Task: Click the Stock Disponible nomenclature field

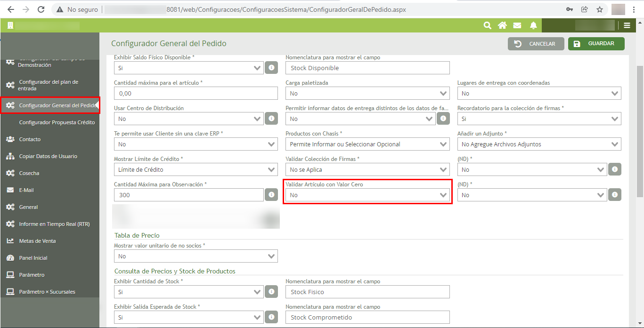Action: point(367,68)
